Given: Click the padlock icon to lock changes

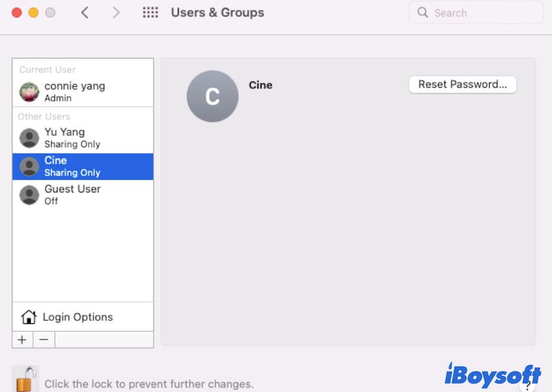Looking at the screenshot, I should tap(26, 380).
